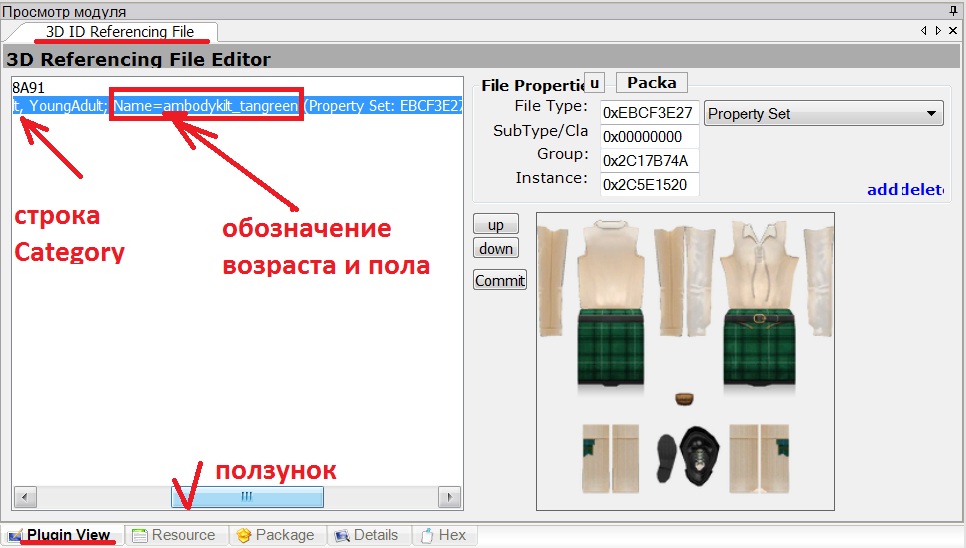Open the Hex tab
966x548 pixels.
tap(443, 535)
